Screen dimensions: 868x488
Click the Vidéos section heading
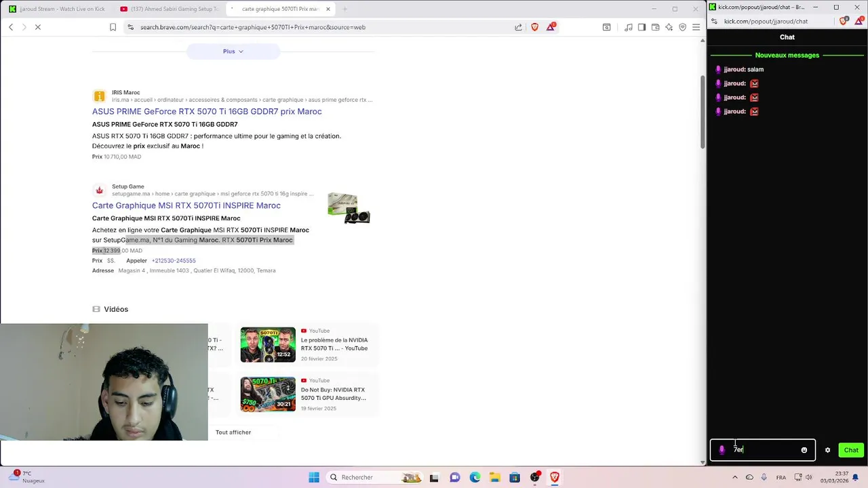[x=116, y=309]
